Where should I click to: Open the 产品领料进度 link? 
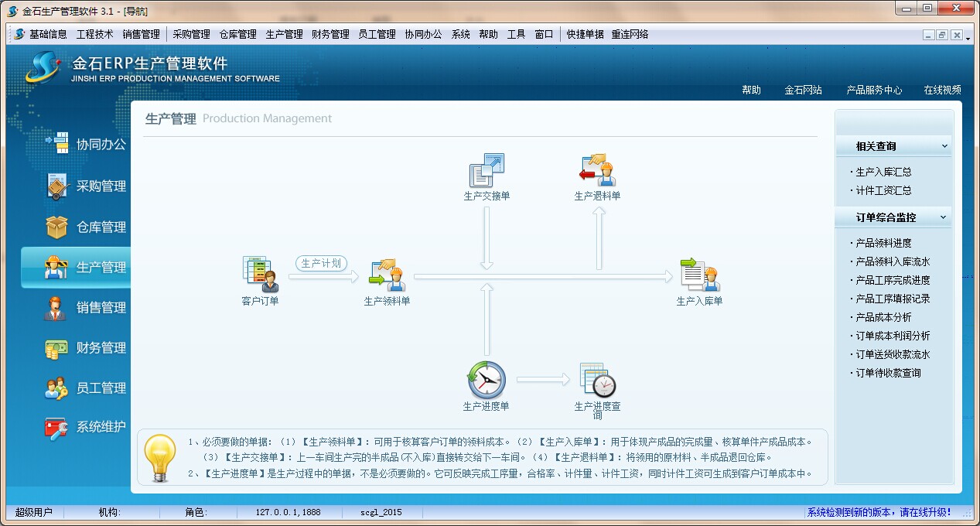pyautogui.click(x=883, y=243)
